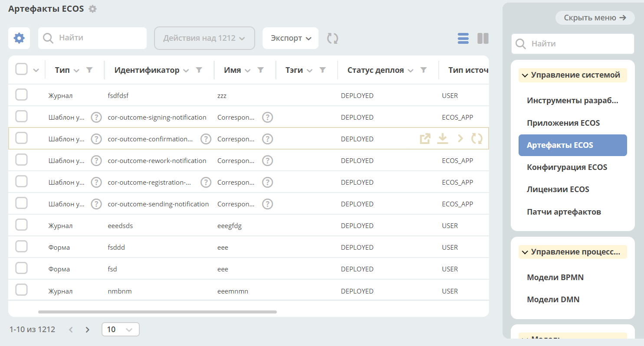Open selection options chevron beside header checkbox

(x=36, y=70)
